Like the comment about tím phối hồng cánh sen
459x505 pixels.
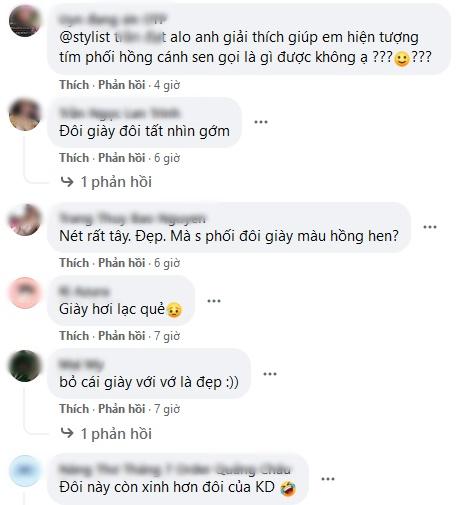(74, 85)
